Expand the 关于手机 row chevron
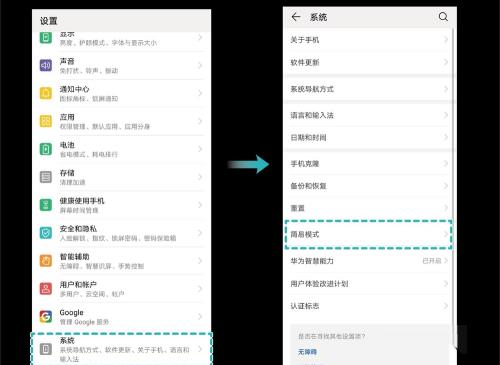Image resolution: width=500 pixels, height=365 pixels. pyautogui.click(x=446, y=40)
